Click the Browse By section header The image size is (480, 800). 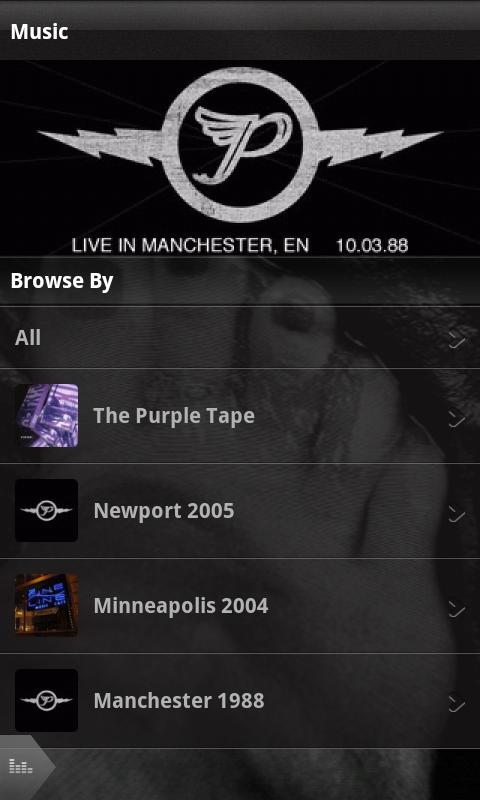pyautogui.click(x=62, y=281)
